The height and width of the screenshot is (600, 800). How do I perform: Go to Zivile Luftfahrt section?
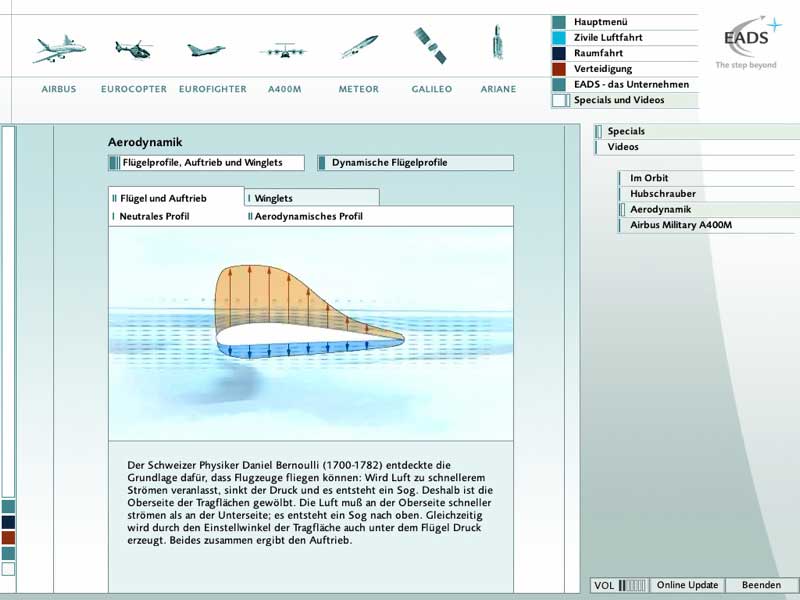(x=625, y=38)
